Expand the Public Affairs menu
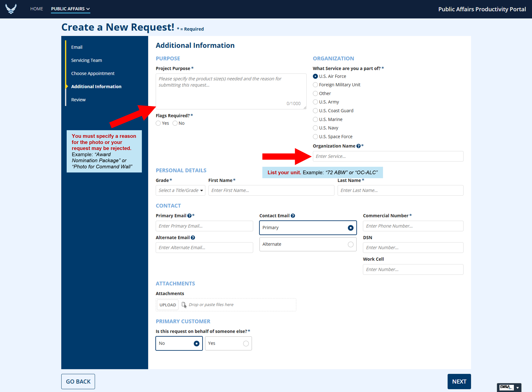 [x=70, y=9]
